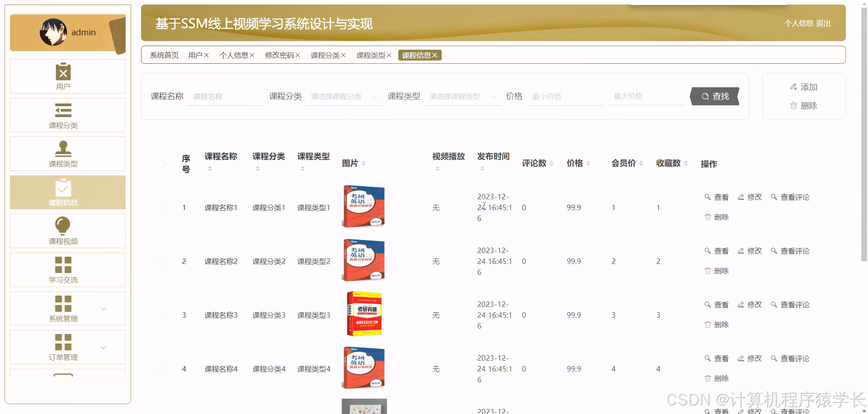Open the 请选择课程分类 dropdown

click(x=344, y=97)
